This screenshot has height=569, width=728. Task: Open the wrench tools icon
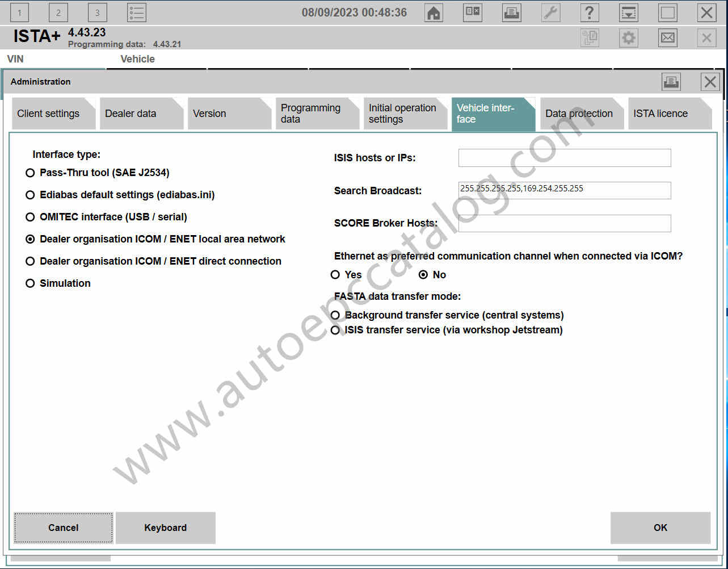[x=551, y=12]
